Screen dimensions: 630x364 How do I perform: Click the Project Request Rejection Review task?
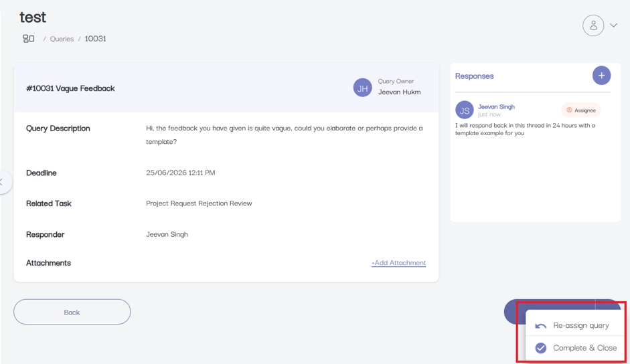(199, 203)
